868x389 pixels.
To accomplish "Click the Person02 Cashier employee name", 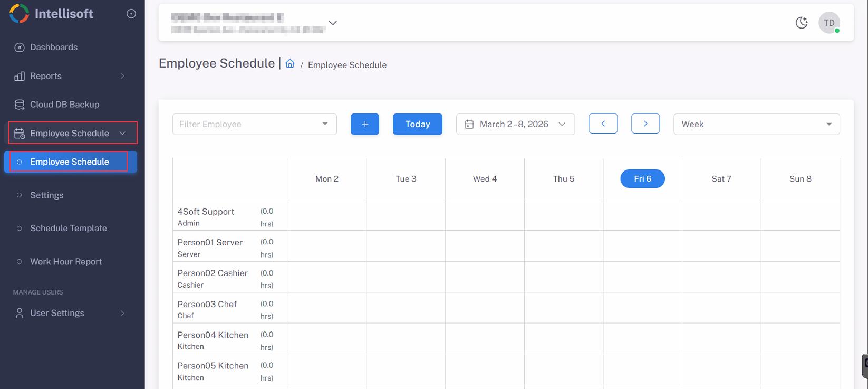I will [213, 273].
